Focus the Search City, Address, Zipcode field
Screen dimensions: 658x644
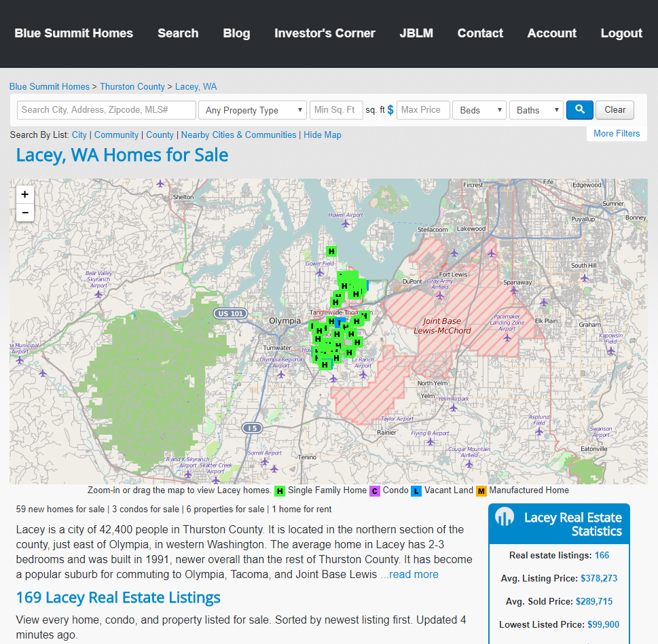coord(107,110)
